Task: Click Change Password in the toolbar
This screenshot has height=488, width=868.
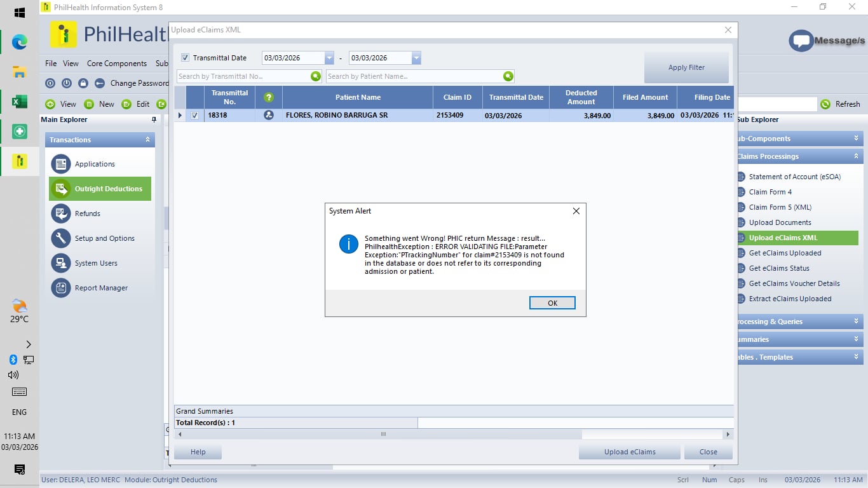Action: point(139,83)
